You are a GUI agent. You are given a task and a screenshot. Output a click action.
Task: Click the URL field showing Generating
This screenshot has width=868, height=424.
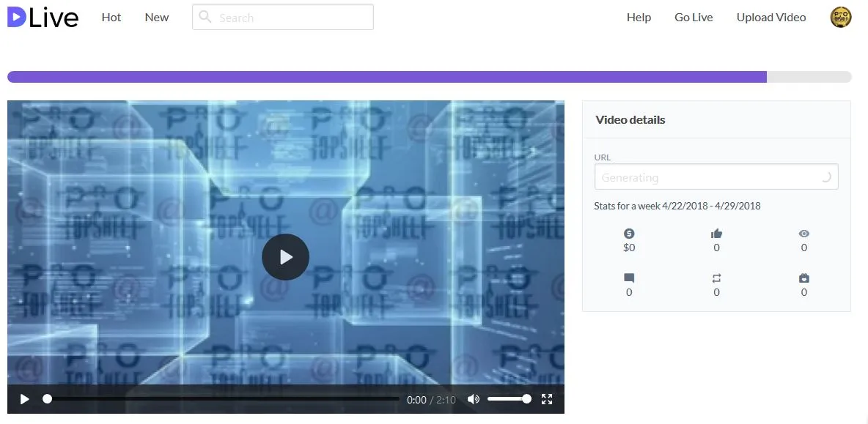tap(716, 177)
